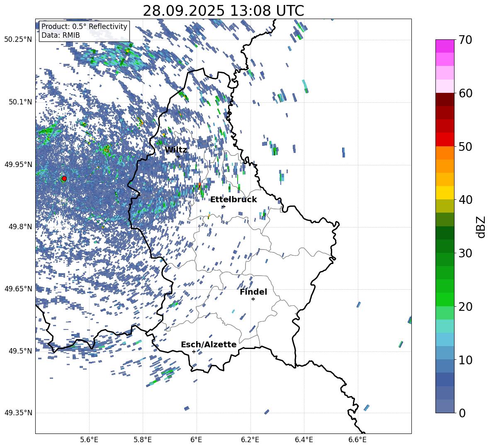Click the bright red swatch just above 50 dBZ
This screenshot has height=448, width=491.
445,140
